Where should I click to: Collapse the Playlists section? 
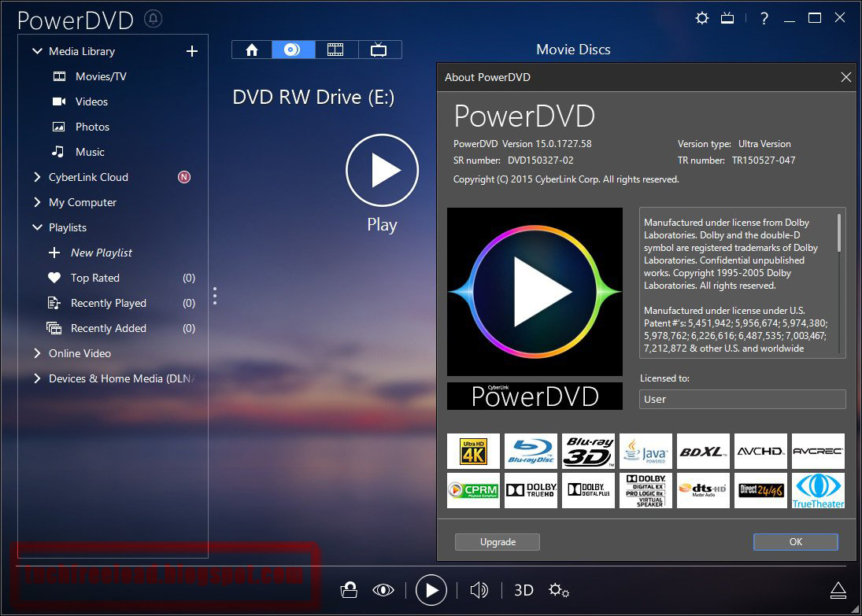(37, 227)
